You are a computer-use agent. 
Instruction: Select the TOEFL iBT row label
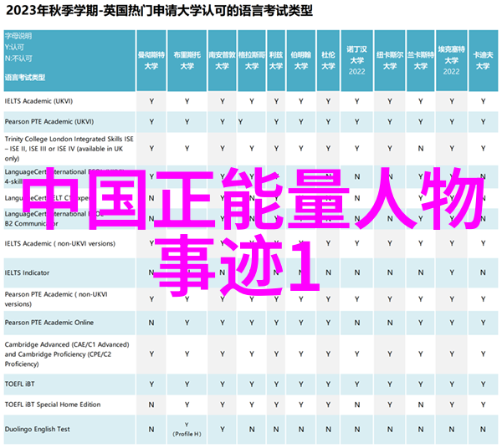20,384
